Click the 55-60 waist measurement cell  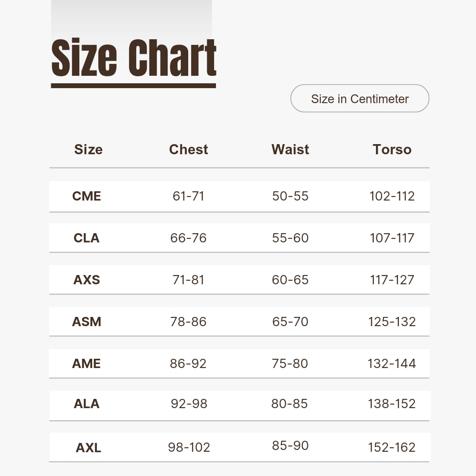pyautogui.click(x=290, y=238)
